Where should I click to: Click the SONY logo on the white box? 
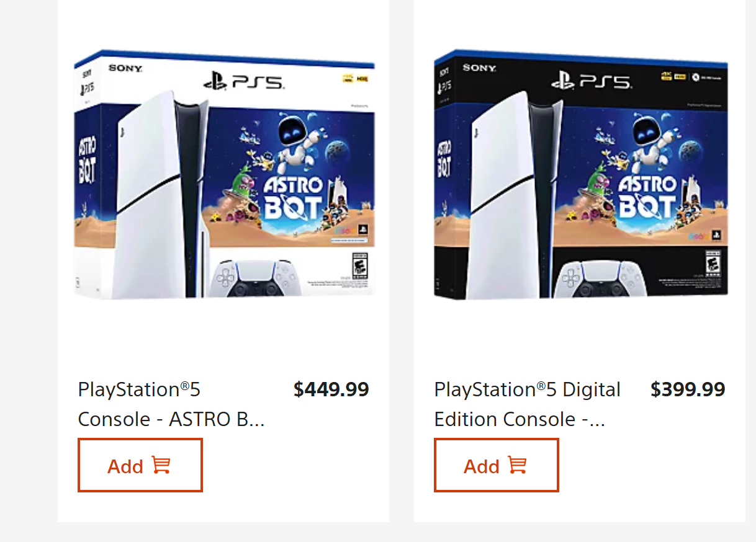click(125, 68)
